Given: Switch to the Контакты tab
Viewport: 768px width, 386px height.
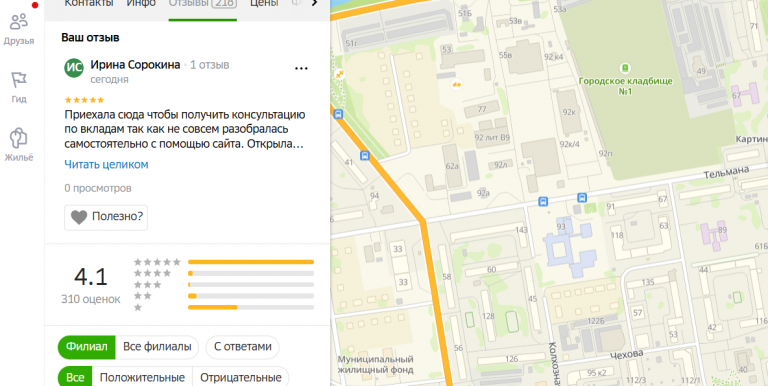Looking at the screenshot, I should pyautogui.click(x=89, y=3).
